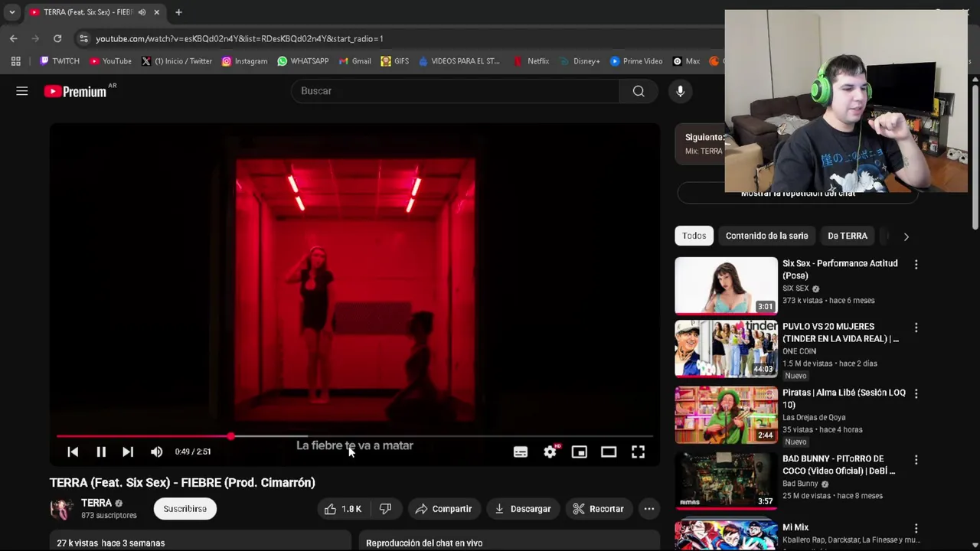980x551 pixels.
Task: Switch to theater mode
Action: pyautogui.click(x=609, y=452)
